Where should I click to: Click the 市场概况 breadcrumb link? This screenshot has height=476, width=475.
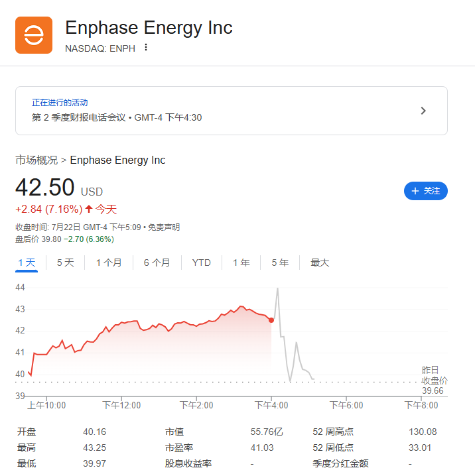tap(36, 160)
